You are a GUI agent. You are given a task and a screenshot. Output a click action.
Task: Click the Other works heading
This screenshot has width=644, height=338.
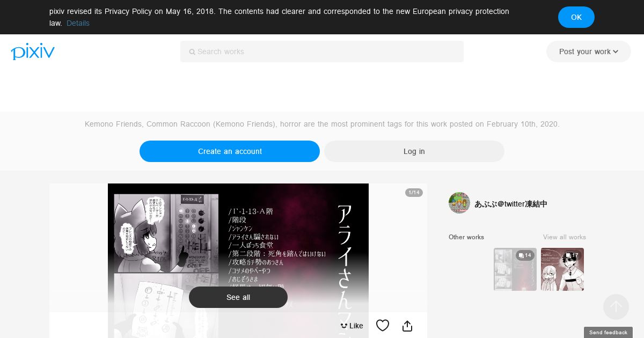pos(466,237)
